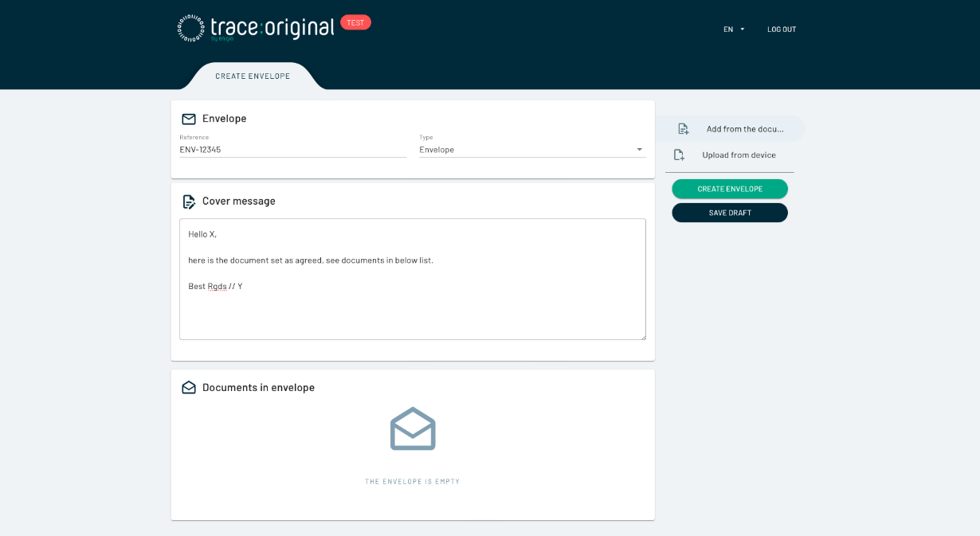Choose 'Add from the docu...' menu option
The image size is (980, 536).
745,129
